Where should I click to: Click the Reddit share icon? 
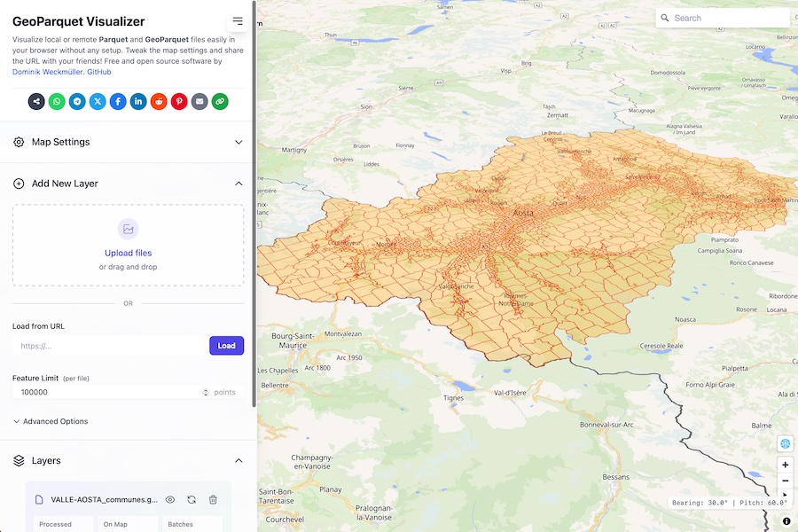pyautogui.click(x=159, y=102)
